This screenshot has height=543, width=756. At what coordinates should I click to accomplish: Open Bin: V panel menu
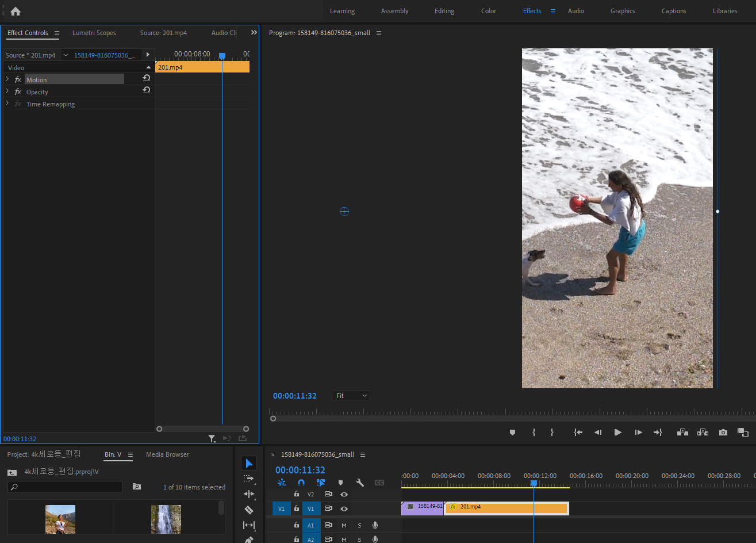[130, 454]
